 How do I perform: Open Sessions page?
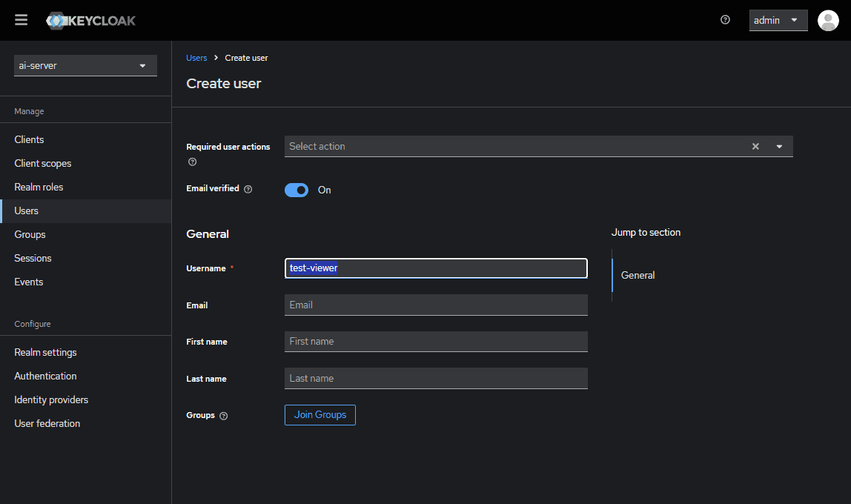tap(86, 258)
